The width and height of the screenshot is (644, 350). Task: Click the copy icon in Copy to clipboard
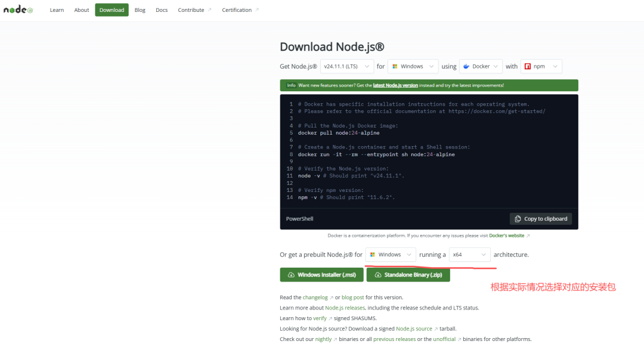point(518,219)
